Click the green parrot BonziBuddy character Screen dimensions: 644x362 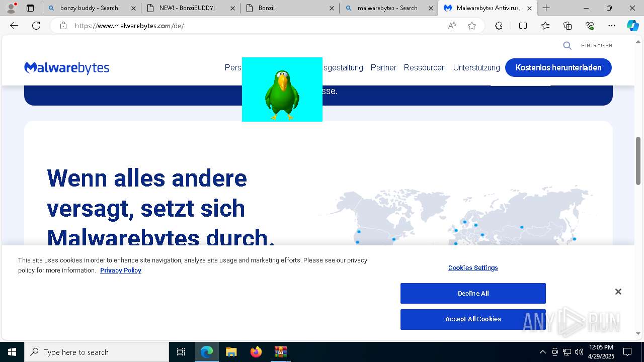tap(282, 96)
